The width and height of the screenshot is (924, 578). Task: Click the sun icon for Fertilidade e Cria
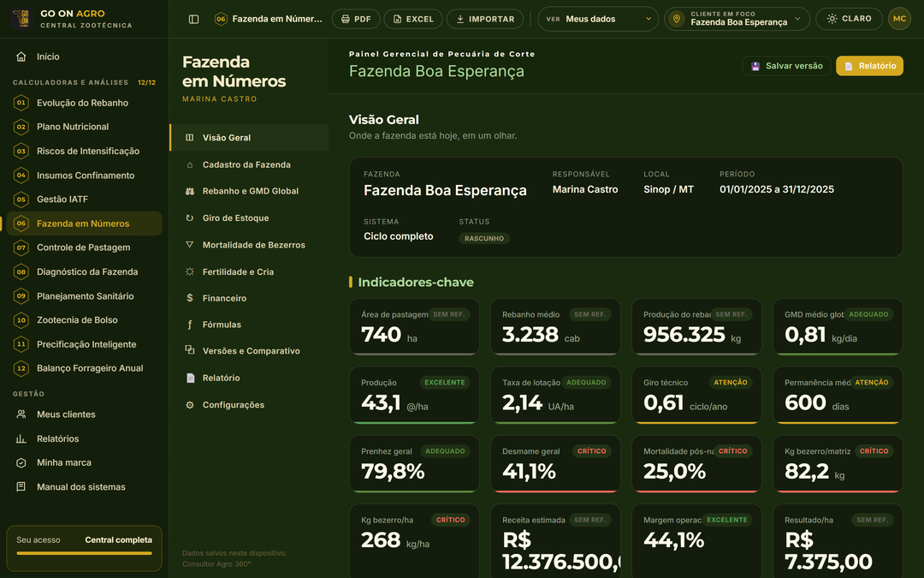[x=190, y=272]
